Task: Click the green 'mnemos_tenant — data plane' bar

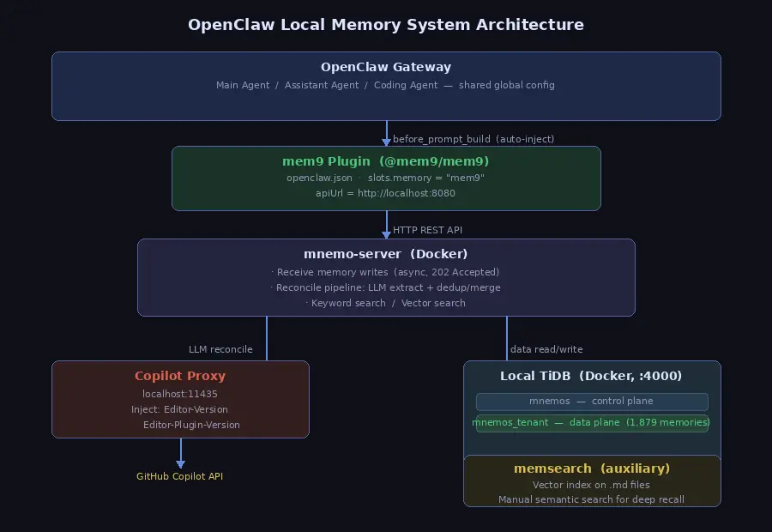Action: (592, 422)
